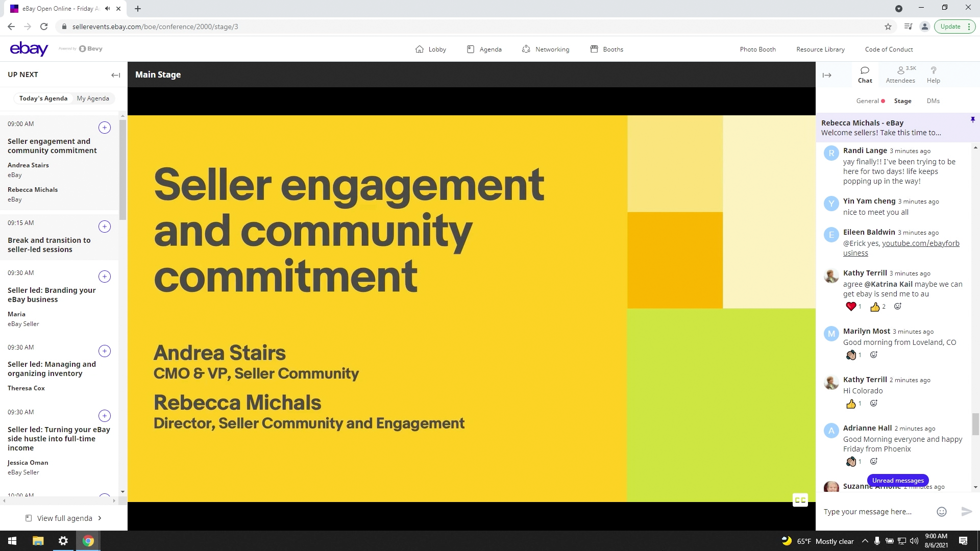This screenshot has height=551, width=980.
Task: Collapse the Up Next sidebar
Action: 115,75
